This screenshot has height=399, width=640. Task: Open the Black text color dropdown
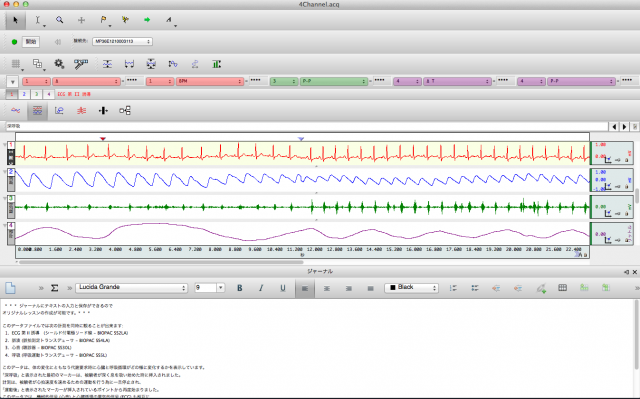411,288
